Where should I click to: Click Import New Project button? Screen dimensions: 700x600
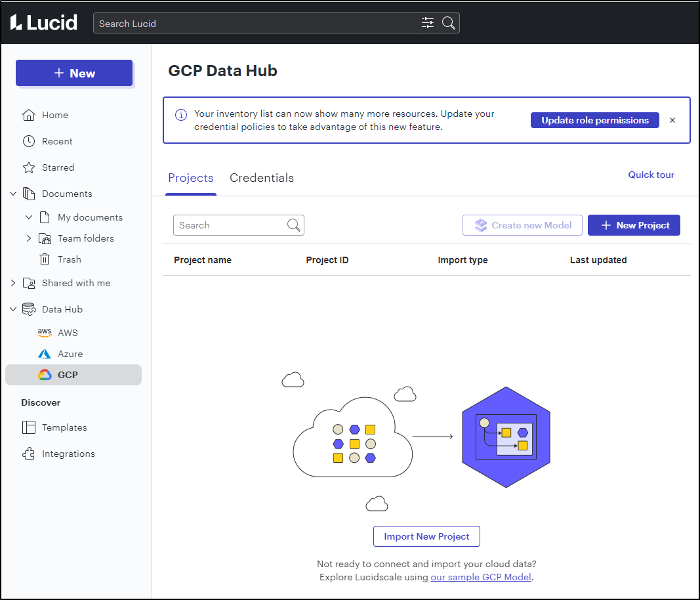click(426, 536)
